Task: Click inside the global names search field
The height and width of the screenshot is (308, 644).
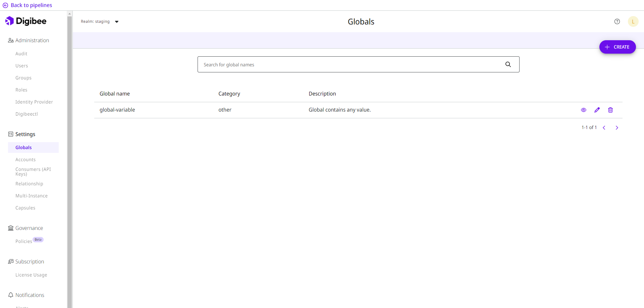Action: pyautogui.click(x=335, y=64)
